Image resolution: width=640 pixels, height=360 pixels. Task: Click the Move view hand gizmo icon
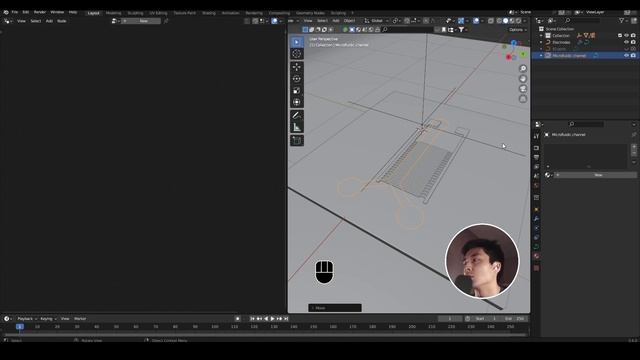[523, 79]
